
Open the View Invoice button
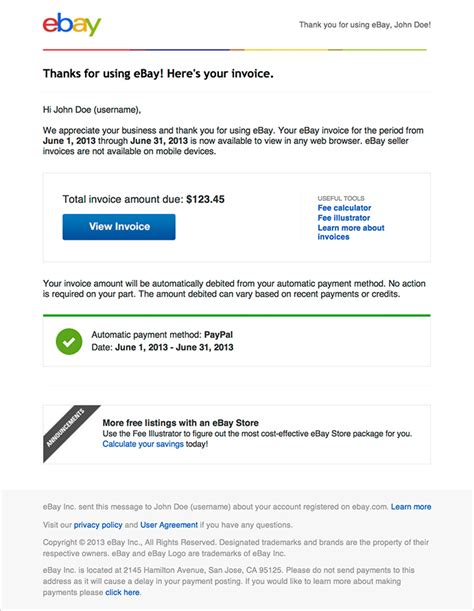pos(119,227)
